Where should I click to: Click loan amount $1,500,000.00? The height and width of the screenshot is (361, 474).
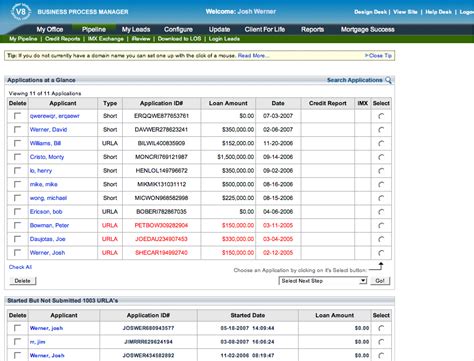[235, 157]
